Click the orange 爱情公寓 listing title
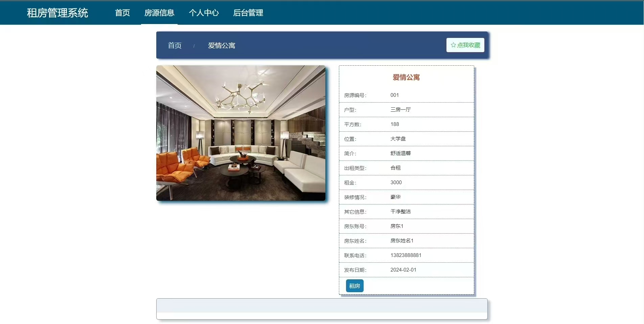This screenshot has width=644, height=324. coord(406,78)
